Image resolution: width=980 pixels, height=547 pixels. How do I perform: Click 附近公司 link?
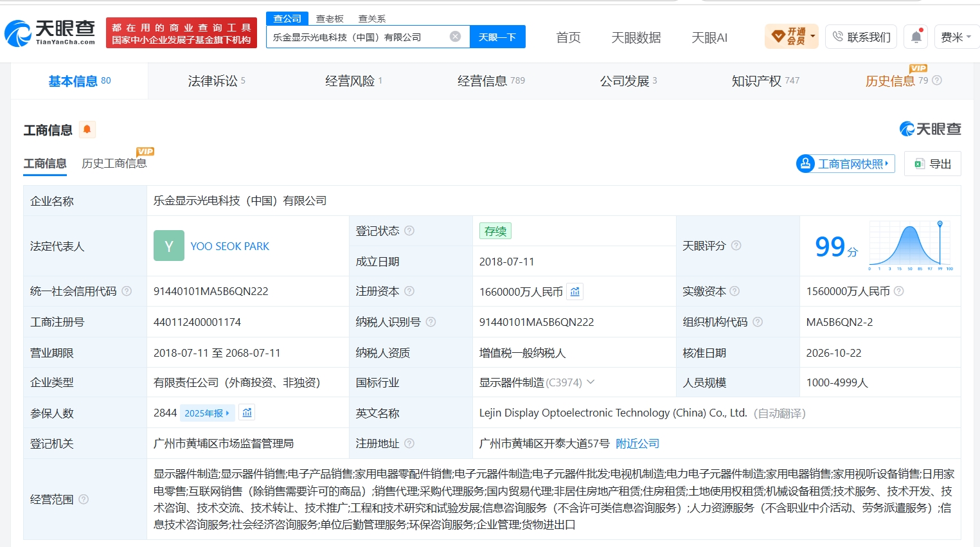coord(637,444)
